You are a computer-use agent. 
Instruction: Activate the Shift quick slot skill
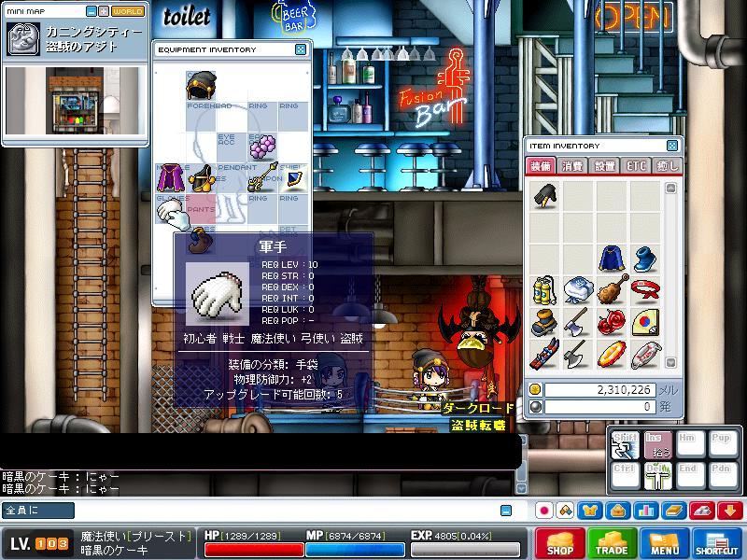625,445
